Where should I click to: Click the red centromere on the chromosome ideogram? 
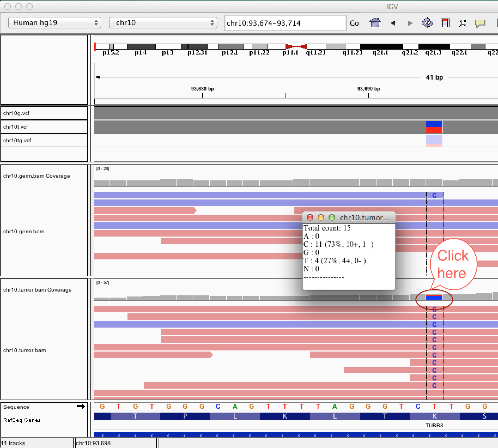pos(296,47)
